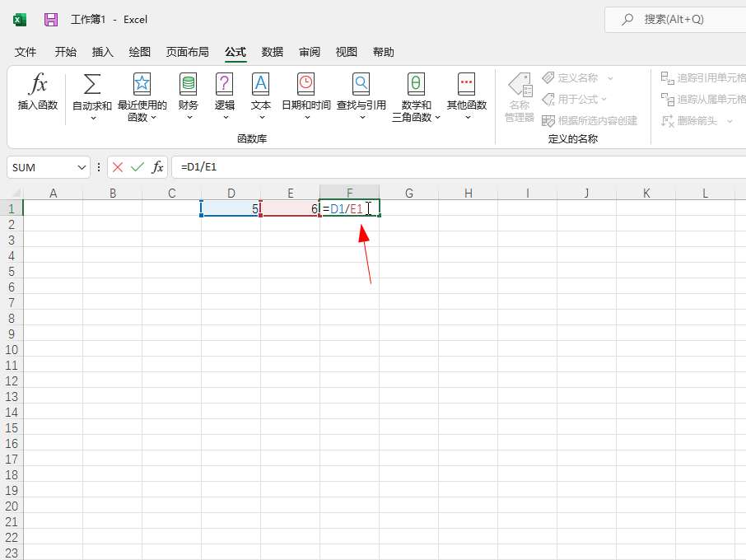Confirm formula with the green checkmark
Viewport: 746px width, 560px height.
coord(138,167)
